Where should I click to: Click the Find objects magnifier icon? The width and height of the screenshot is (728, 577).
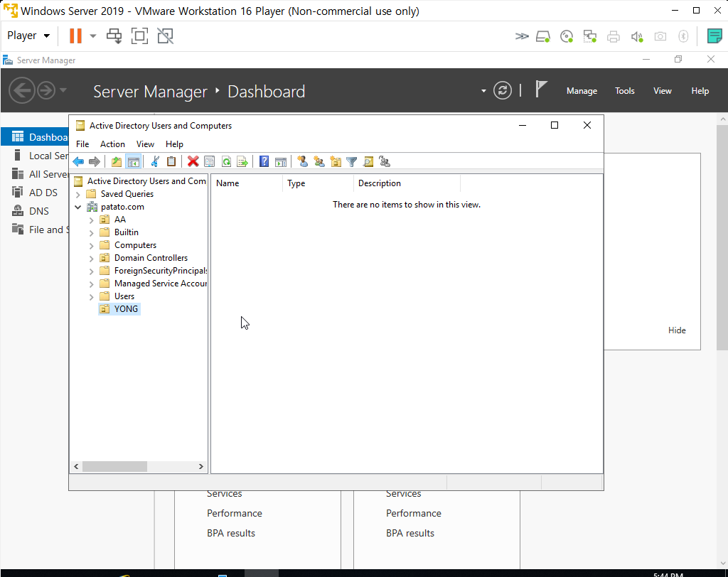pos(368,161)
